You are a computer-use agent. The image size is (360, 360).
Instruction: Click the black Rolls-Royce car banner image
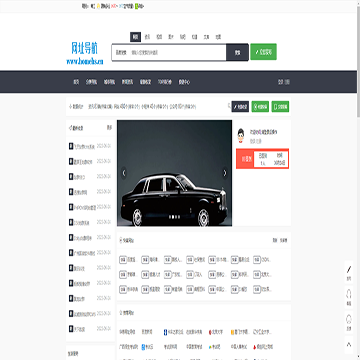pyautogui.click(x=175, y=173)
